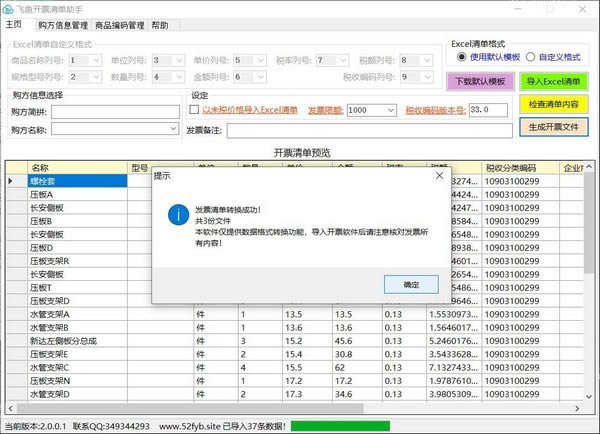The height and width of the screenshot is (434, 600).
Task: Click the yellow 检查清单内容 button
Action: 553,104
